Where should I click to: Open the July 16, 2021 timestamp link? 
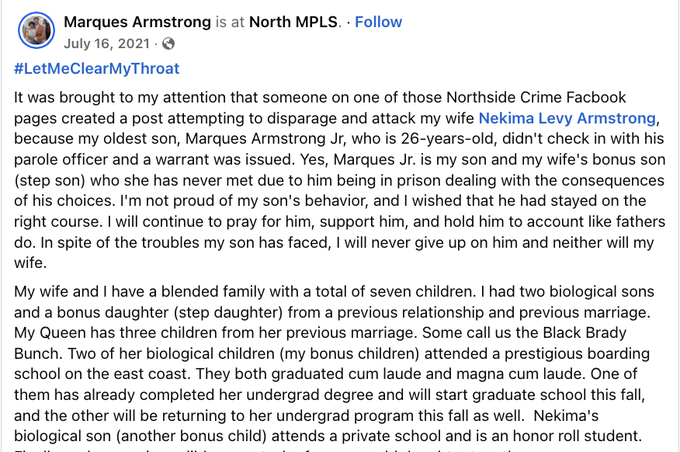pos(109,43)
